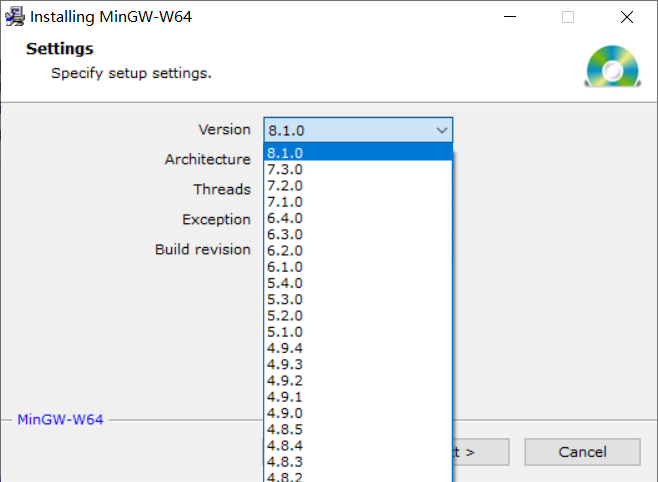The width and height of the screenshot is (658, 482).
Task: Click the Exception label
Action: (216, 219)
